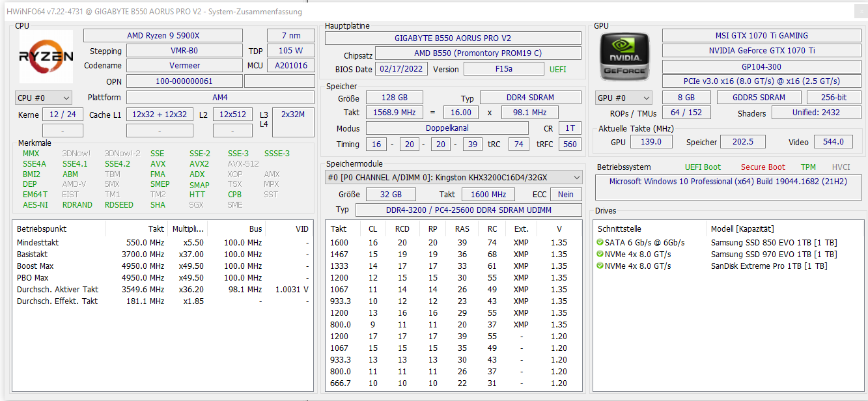Click the UEFI Boot status label

703,167
